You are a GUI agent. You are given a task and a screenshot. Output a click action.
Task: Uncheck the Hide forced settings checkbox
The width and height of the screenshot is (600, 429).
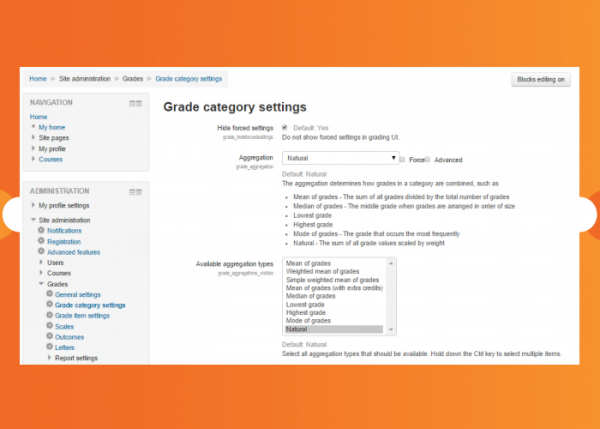coord(285,128)
